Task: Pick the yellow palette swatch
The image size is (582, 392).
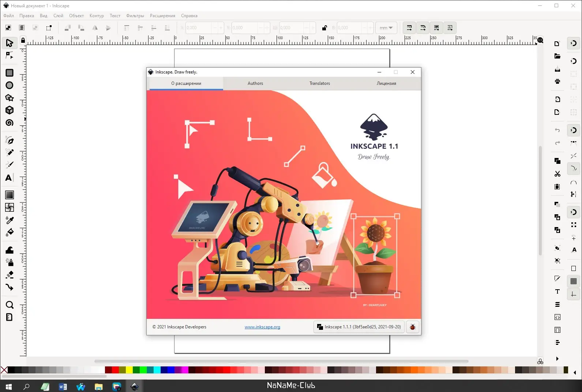Action: pyautogui.click(x=129, y=370)
